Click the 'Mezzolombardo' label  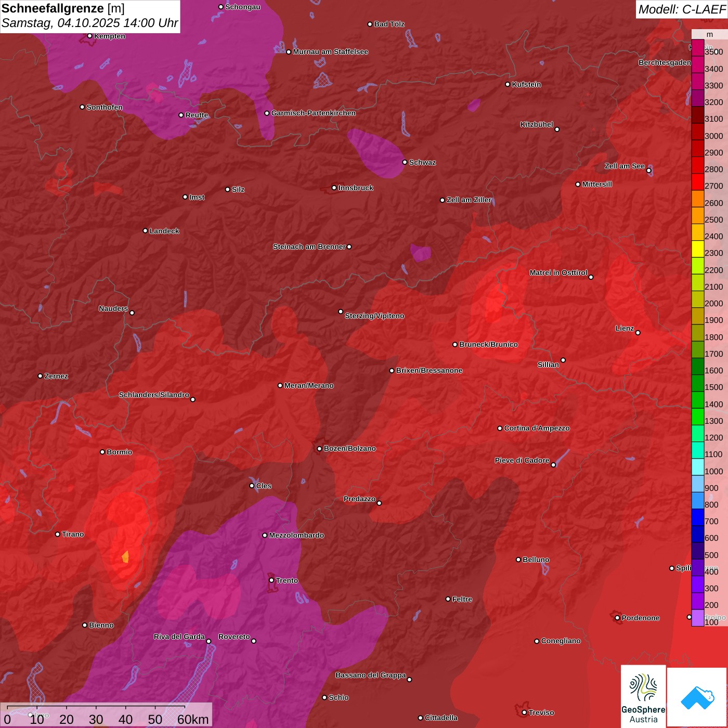pos(296,535)
